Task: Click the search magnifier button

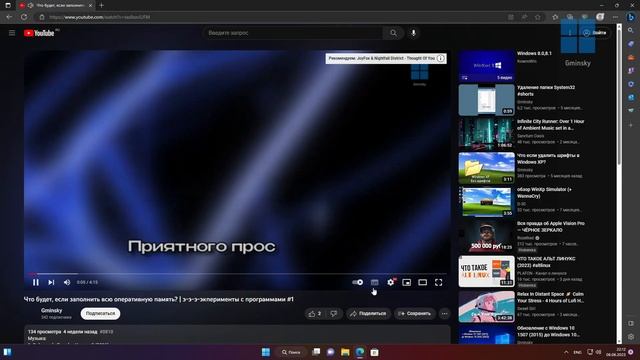Action: point(393,33)
